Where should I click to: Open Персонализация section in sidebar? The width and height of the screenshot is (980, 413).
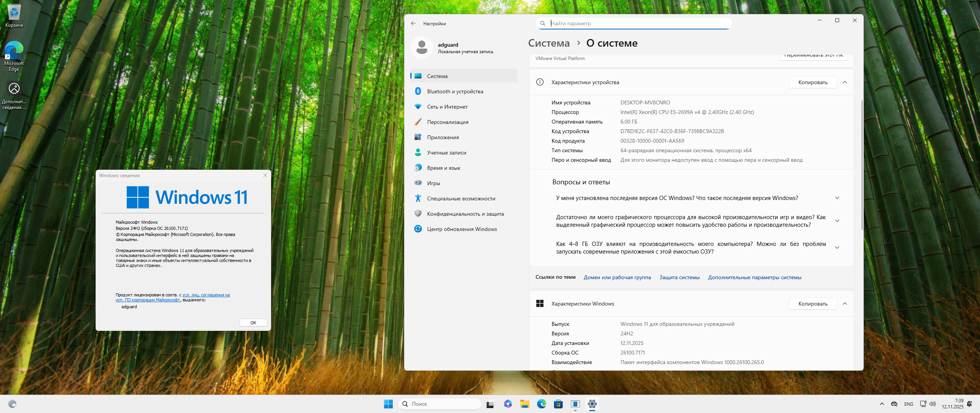click(x=448, y=122)
